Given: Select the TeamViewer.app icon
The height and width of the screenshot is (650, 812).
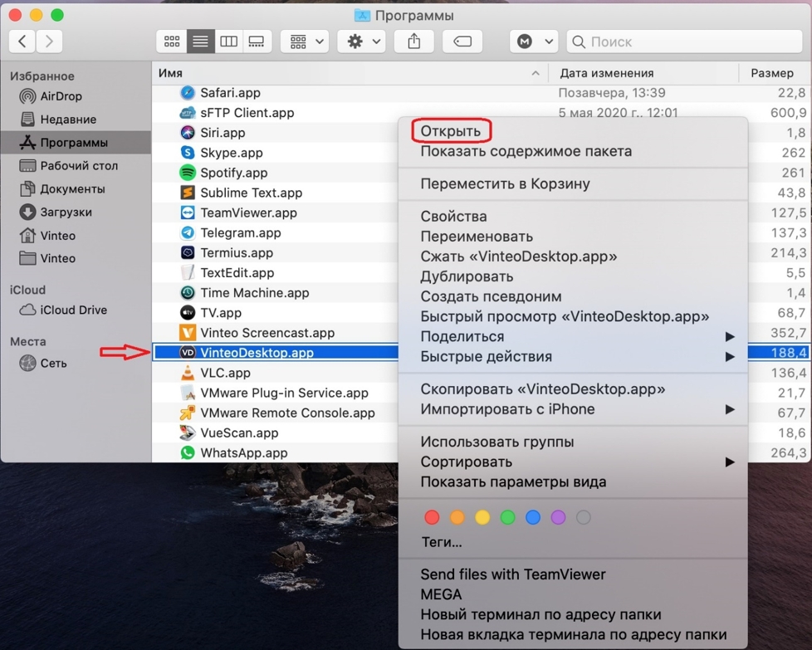Looking at the screenshot, I should pos(188,213).
